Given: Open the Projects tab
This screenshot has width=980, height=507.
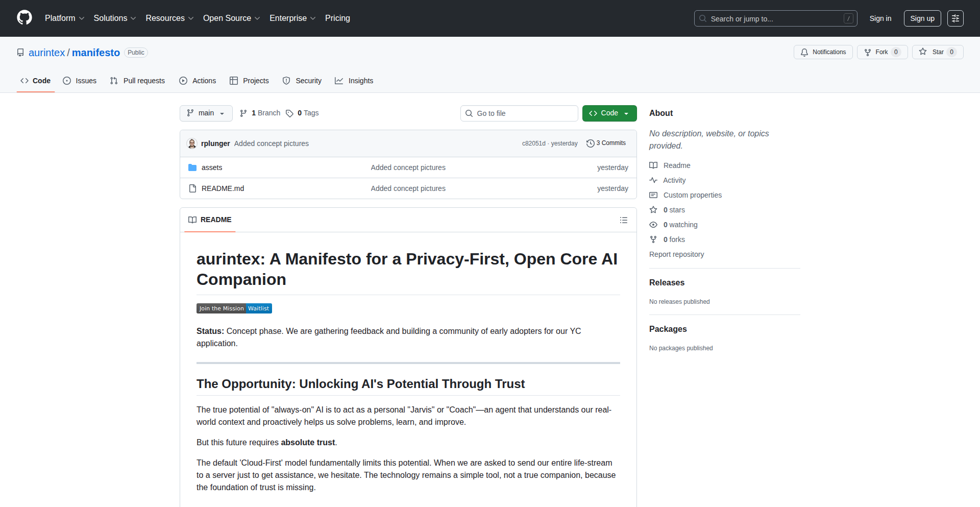Looking at the screenshot, I should [249, 81].
